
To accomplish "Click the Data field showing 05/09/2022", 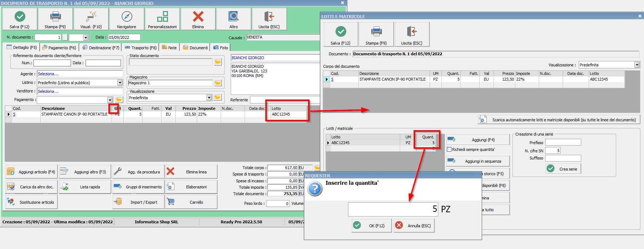I will point(124,37).
